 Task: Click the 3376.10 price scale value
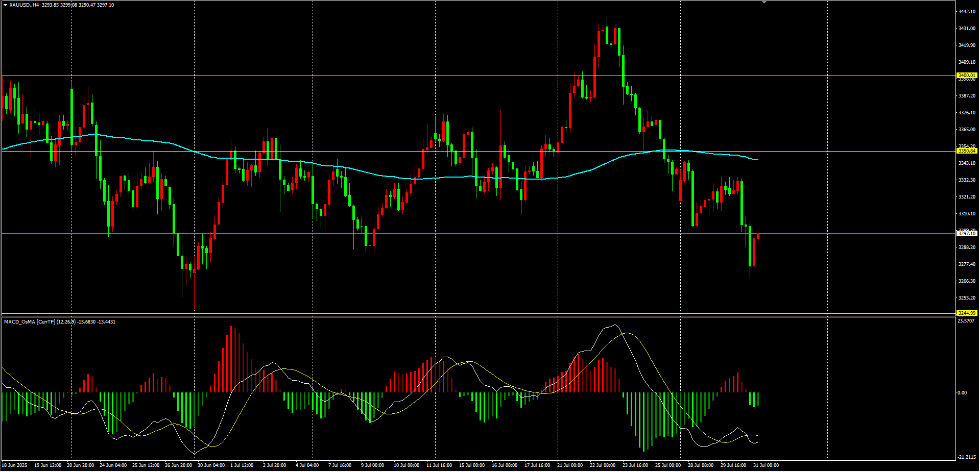pos(967,113)
